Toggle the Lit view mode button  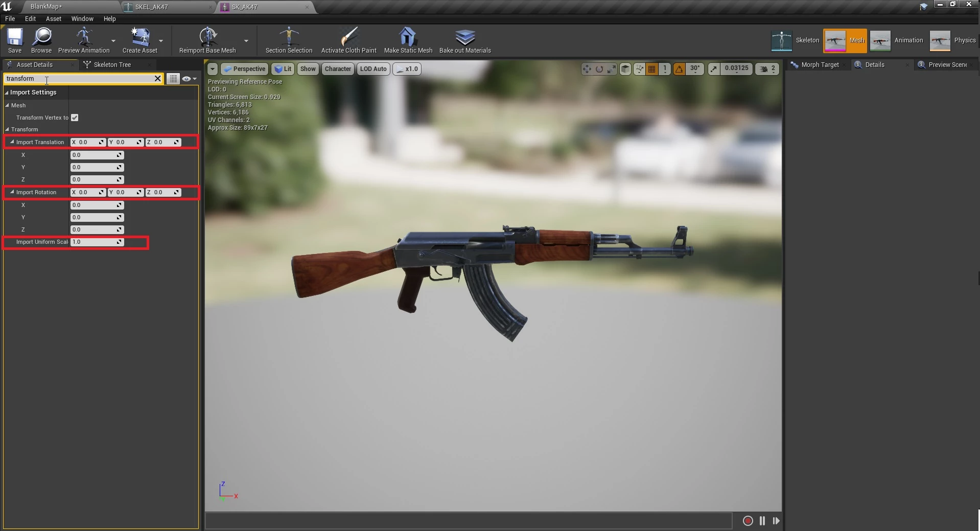(x=283, y=68)
